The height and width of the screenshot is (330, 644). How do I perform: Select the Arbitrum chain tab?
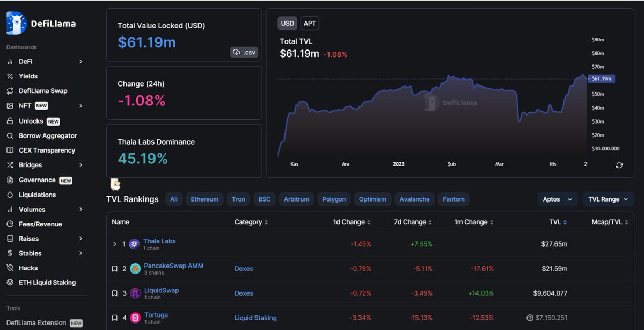click(x=297, y=199)
